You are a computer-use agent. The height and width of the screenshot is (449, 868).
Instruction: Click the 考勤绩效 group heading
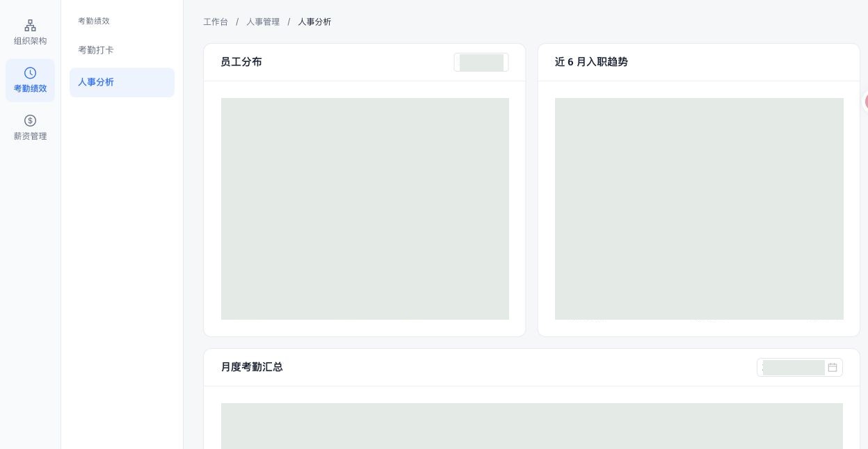point(94,21)
